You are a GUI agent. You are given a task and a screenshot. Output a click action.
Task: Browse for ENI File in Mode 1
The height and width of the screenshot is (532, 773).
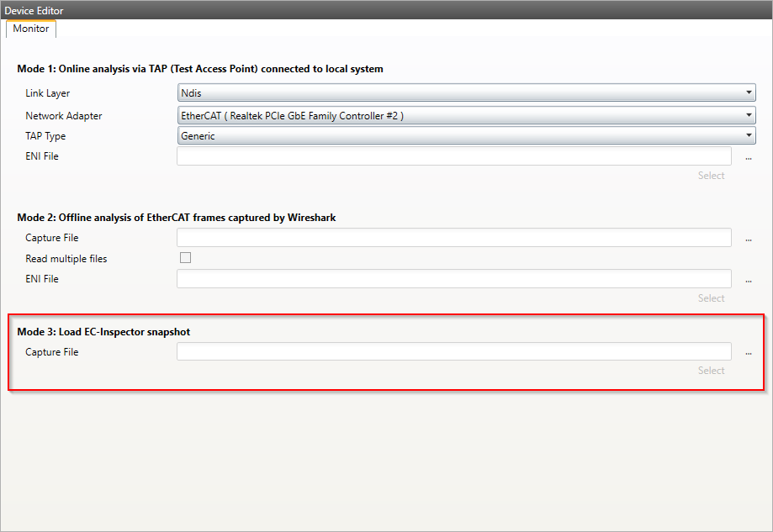pos(748,157)
